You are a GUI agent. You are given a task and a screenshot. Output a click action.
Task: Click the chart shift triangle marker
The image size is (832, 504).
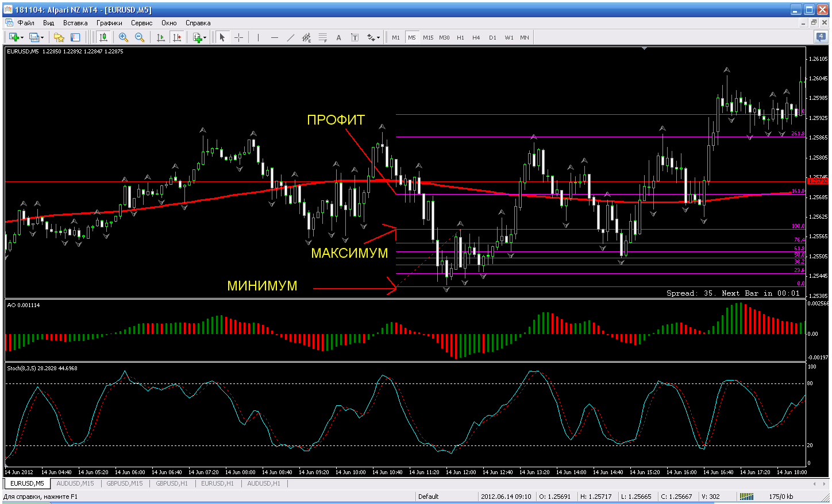pos(645,49)
